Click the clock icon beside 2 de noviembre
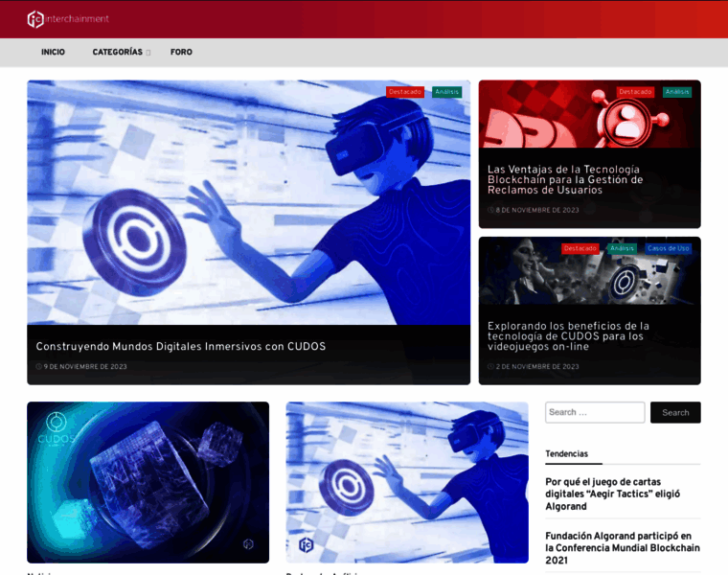The width and height of the screenshot is (728, 575). click(x=490, y=366)
